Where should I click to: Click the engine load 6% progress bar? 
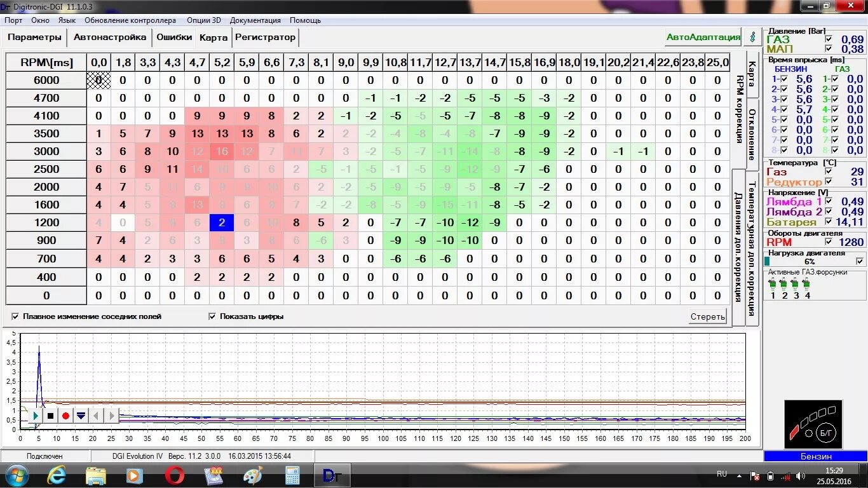click(x=809, y=261)
